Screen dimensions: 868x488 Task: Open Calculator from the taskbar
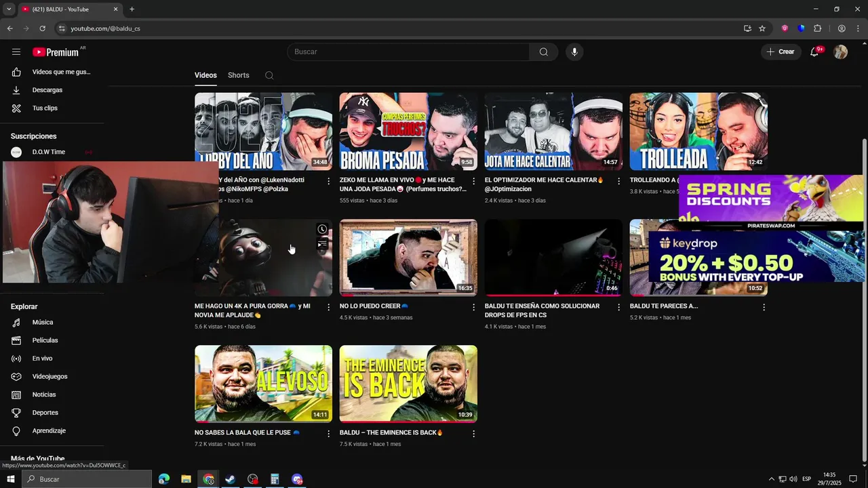(x=275, y=479)
